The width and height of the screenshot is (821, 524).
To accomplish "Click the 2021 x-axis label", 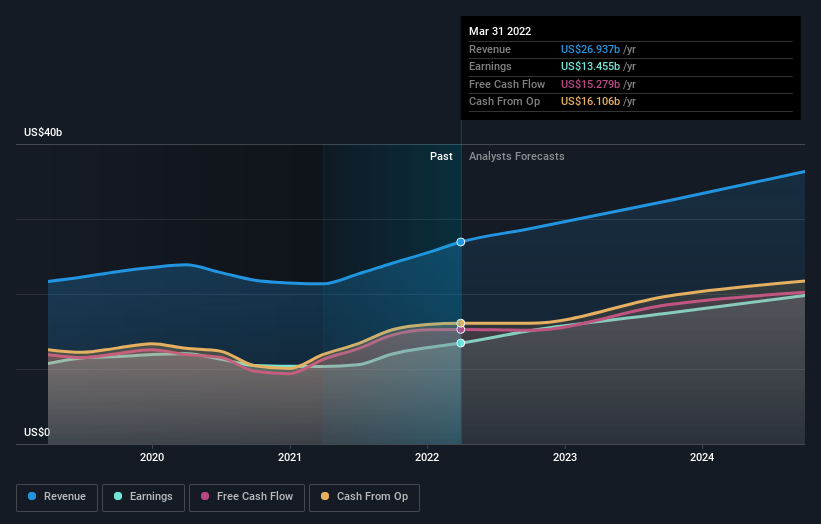I will click(x=290, y=457).
